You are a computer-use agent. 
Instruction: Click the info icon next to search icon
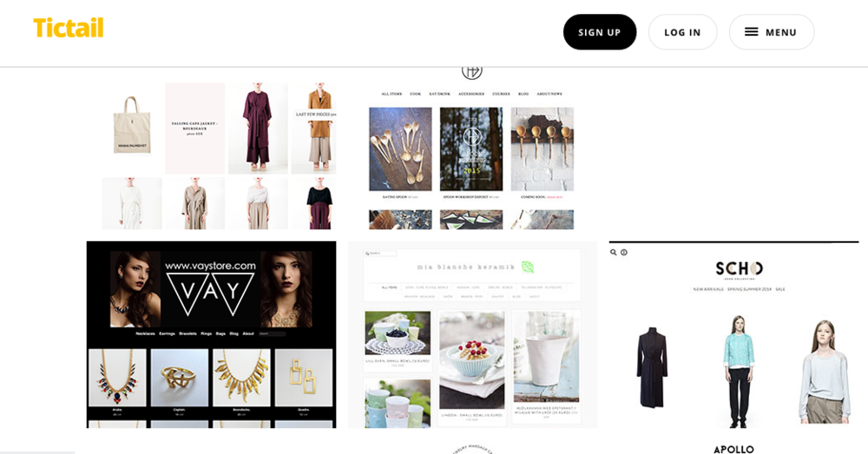point(624,253)
